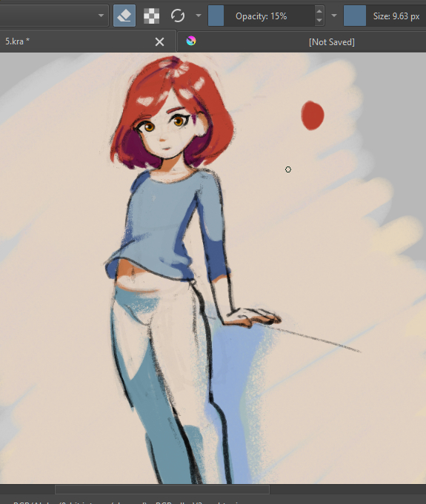426x504 pixels.
Task: Increase opacity with the up stepper arrow
Action: point(319,11)
